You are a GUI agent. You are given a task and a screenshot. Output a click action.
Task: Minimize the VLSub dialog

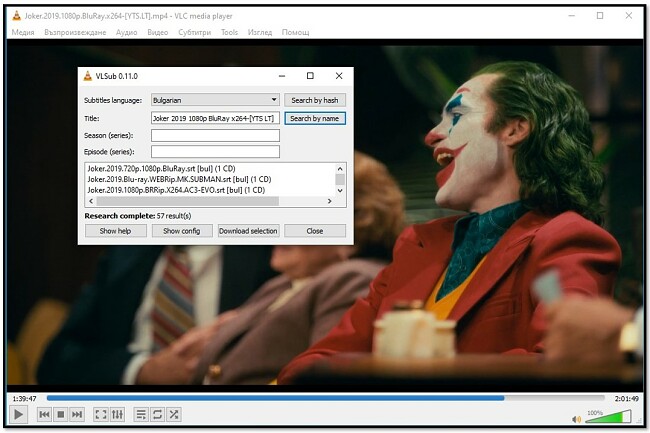(x=282, y=76)
